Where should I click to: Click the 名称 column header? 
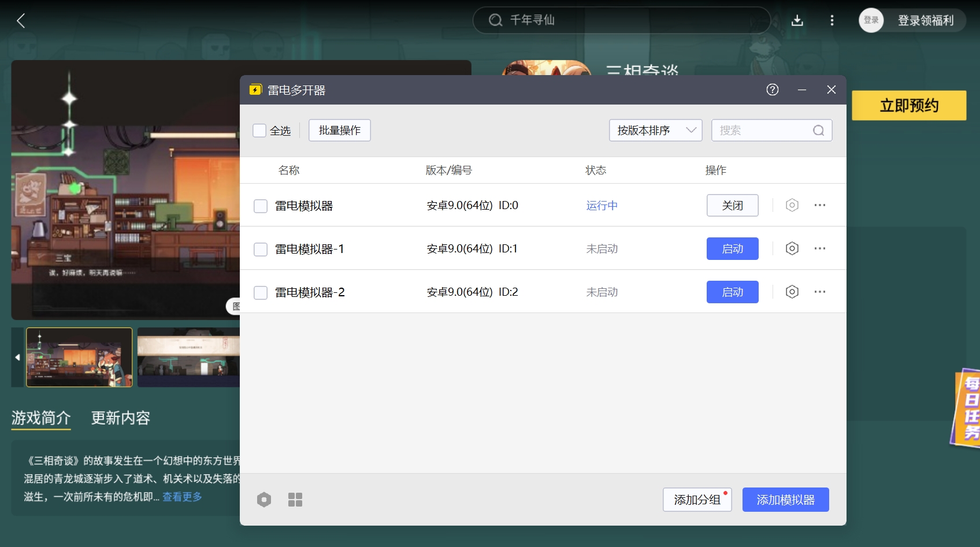[289, 170]
